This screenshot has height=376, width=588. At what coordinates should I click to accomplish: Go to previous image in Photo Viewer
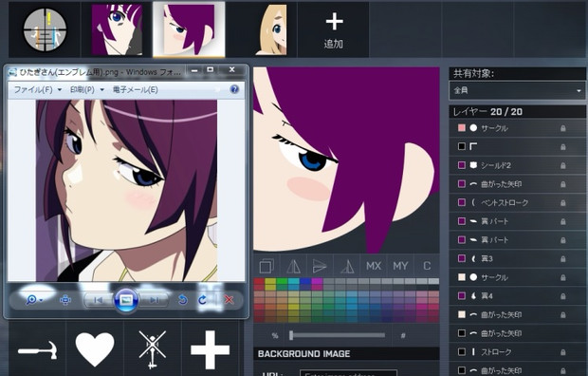tap(99, 300)
